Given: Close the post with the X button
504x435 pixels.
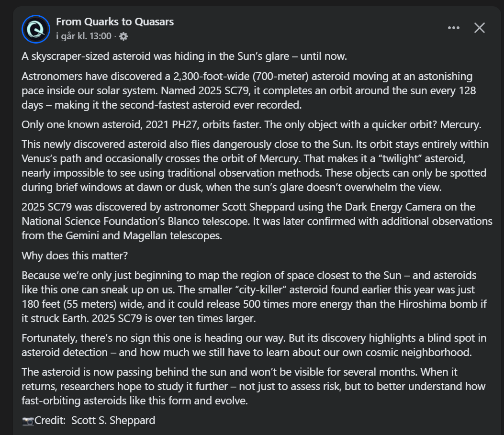Looking at the screenshot, I should coord(479,28).
